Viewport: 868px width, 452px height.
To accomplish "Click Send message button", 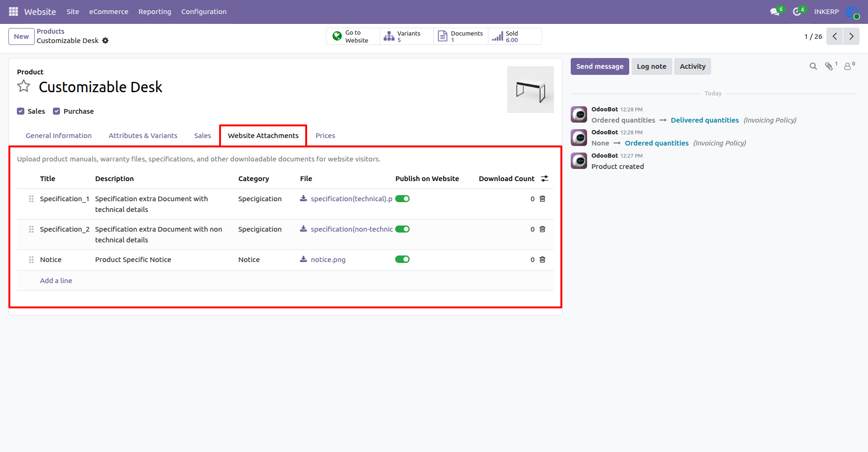I will pos(600,66).
